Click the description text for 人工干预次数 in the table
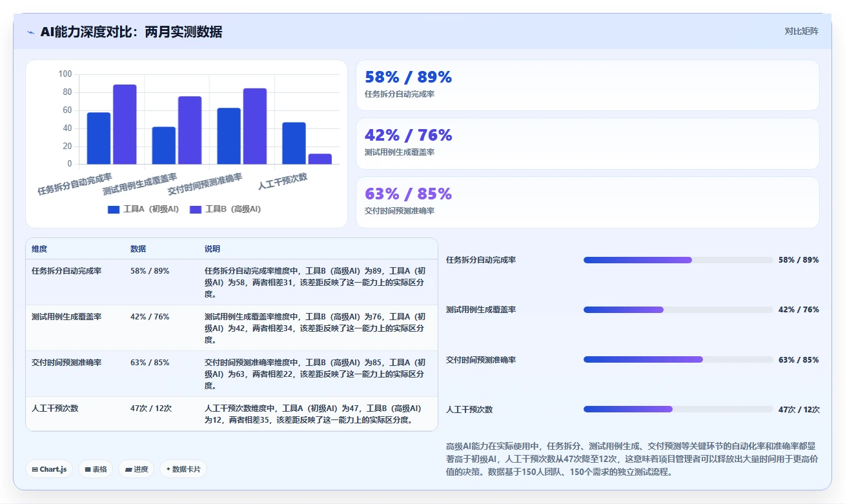845x504 pixels. coord(314,414)
